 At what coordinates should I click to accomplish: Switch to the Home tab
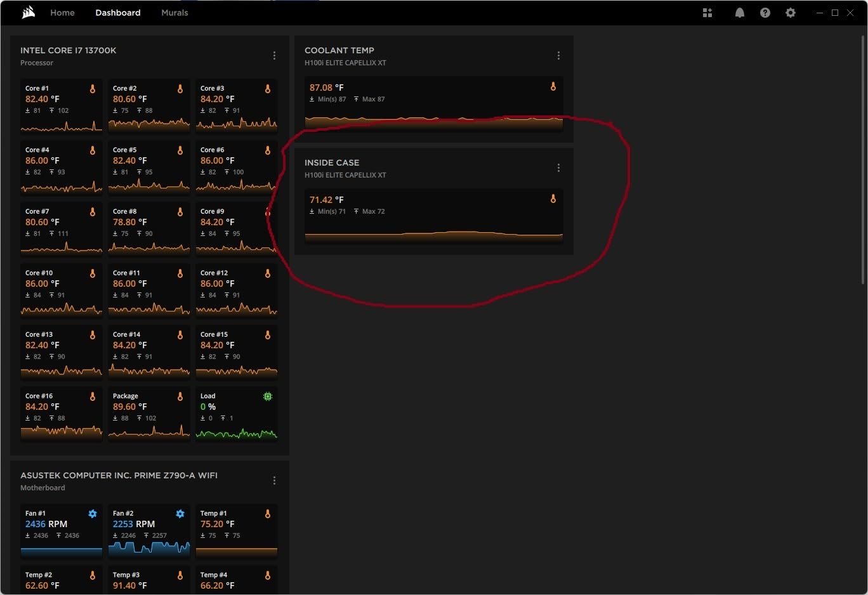point(62,12)
